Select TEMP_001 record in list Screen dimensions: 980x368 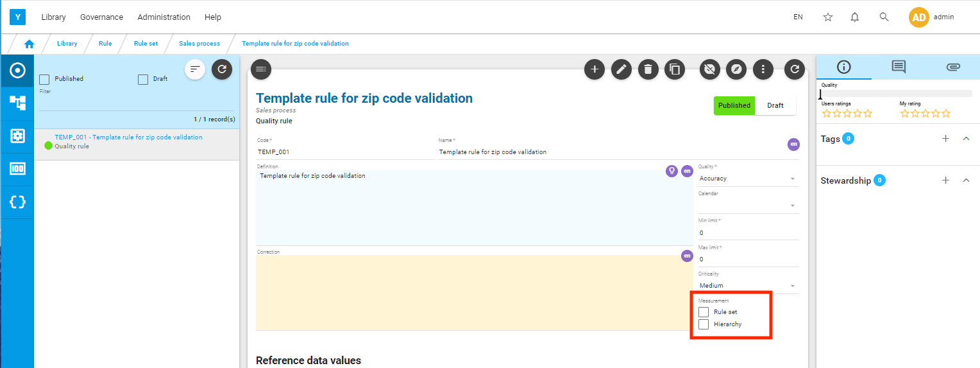pos(136,141)
